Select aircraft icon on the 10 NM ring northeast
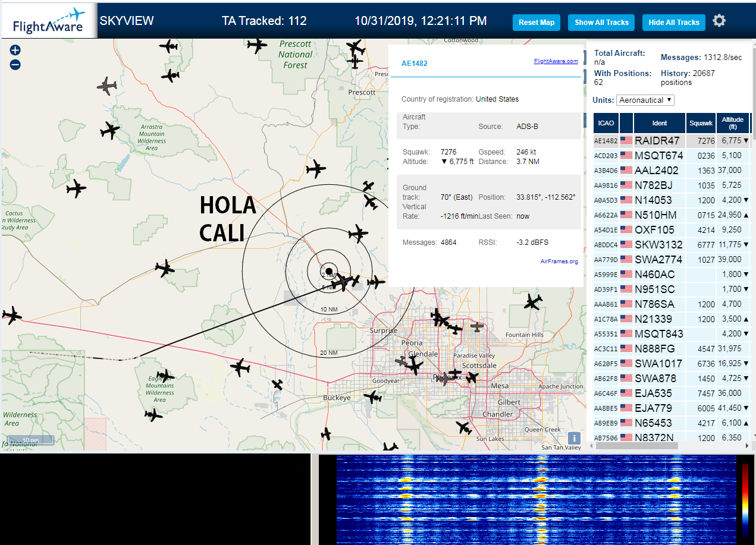Viewport: 756px width, 545px height. click(358, 234)
